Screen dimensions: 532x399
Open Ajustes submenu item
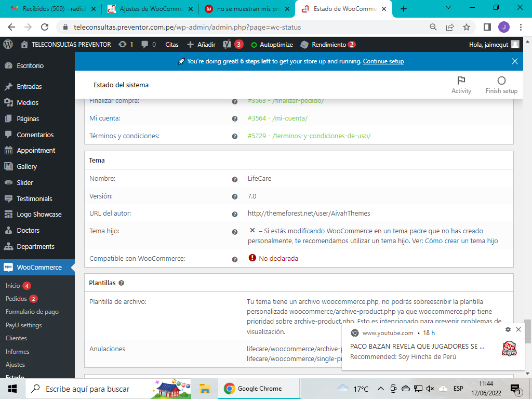pyautogui.click(x=15, y=365)
